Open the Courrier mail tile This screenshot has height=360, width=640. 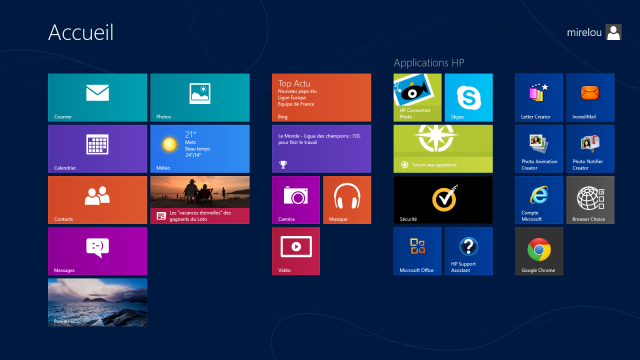tap(98, 98)
